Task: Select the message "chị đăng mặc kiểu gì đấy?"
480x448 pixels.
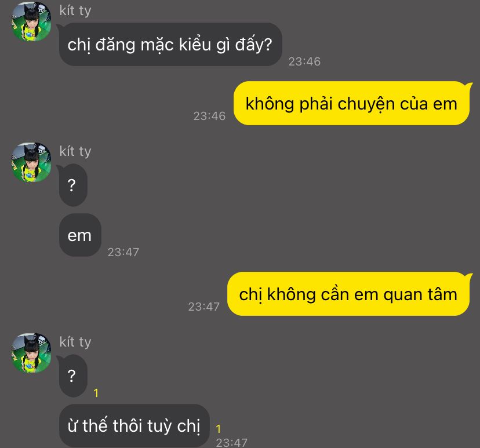Action: click(x=170, y=45)
